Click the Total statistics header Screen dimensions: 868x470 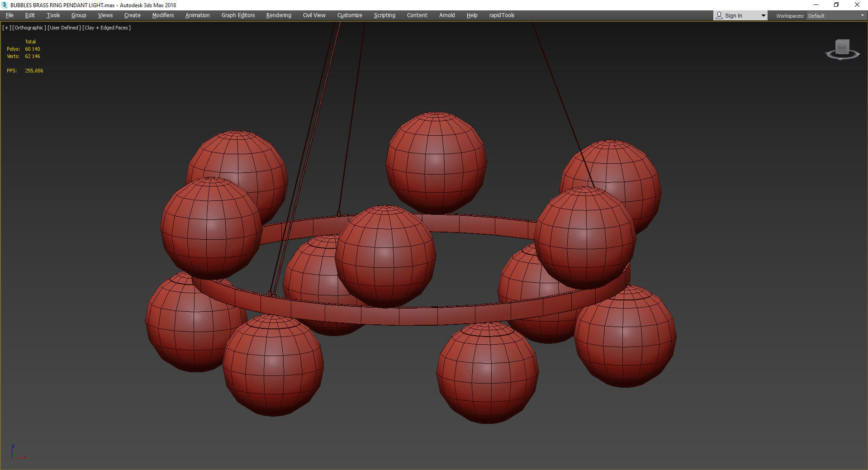point(30,42)
